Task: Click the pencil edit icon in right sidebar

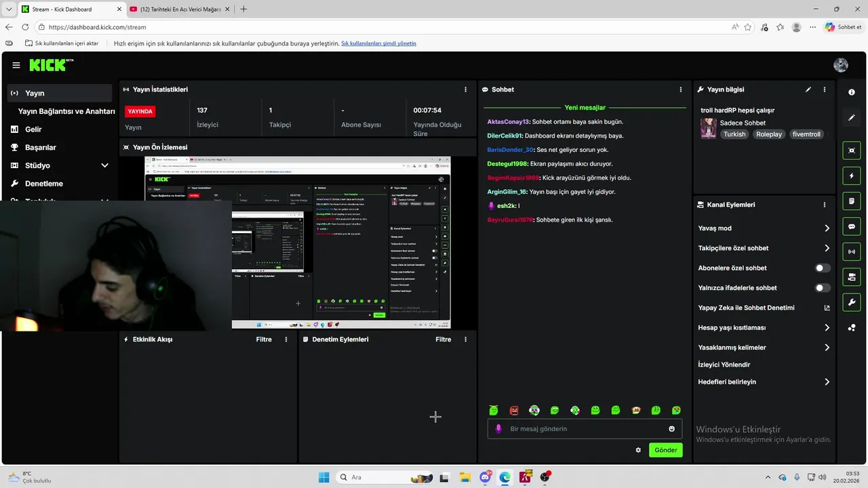Action: pyautogui.click(x=852, y=117)
